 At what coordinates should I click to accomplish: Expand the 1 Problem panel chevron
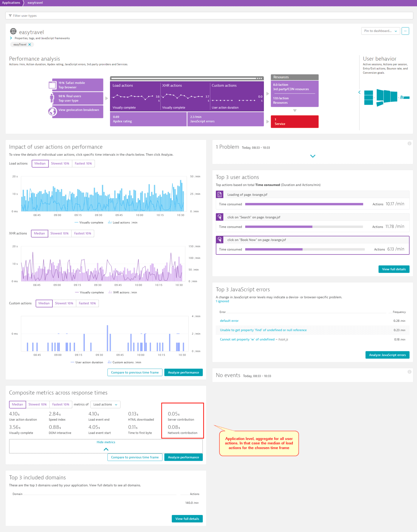click(312, 156)
